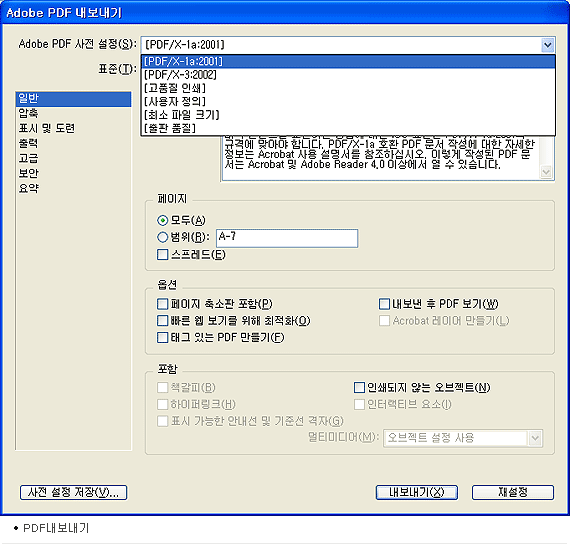
Task: Select [PDF/X-3:2002] preset option
Action: (348, 75)
